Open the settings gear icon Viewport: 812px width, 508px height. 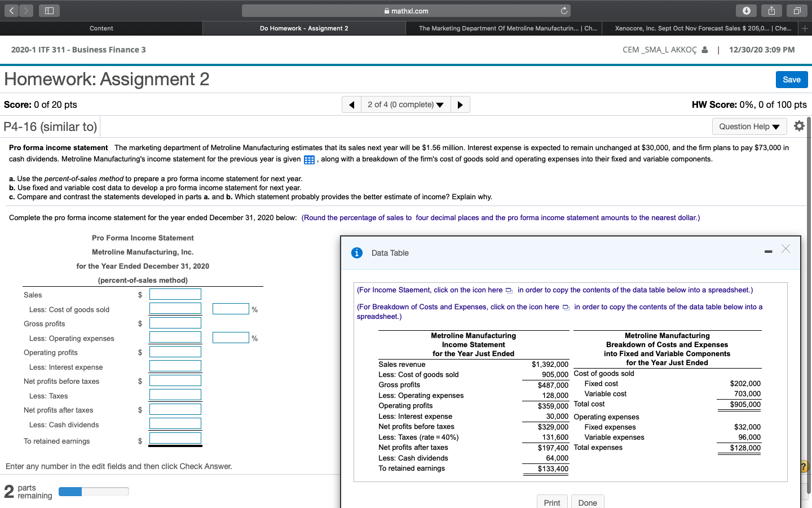(x=799, y=126)
